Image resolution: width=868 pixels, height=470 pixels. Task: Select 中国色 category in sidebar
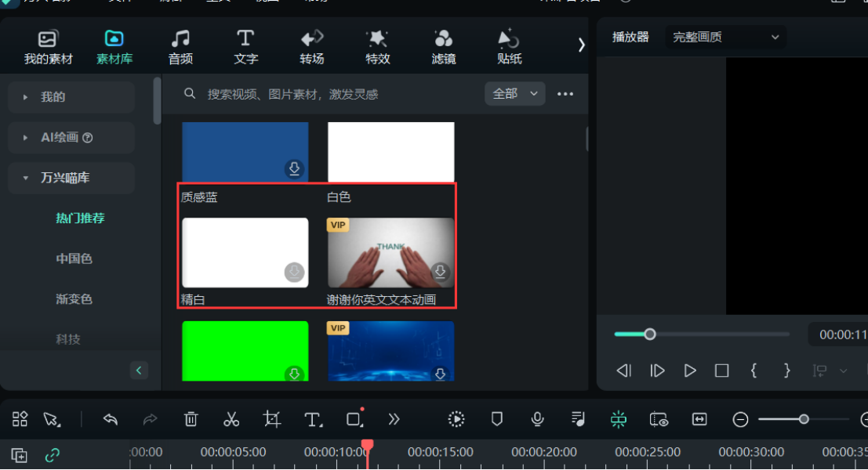coord(74,258)
